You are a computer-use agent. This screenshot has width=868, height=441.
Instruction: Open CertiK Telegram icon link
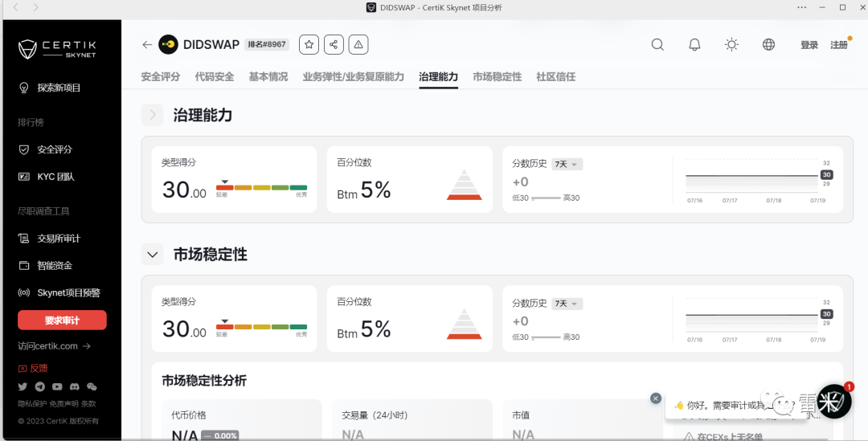40,386
